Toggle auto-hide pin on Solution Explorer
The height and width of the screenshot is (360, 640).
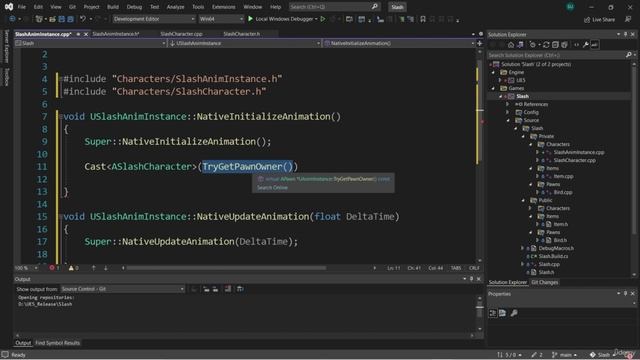pyautogui.click(x=625, y=35)
